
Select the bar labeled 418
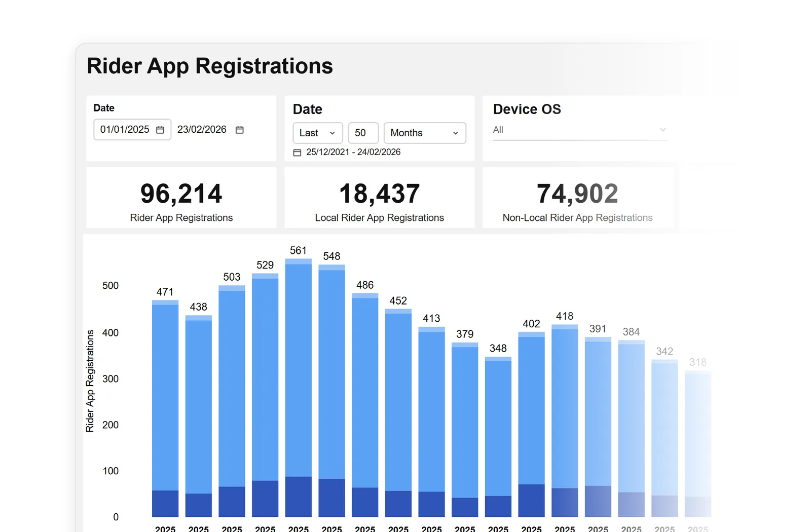(565, 421)
